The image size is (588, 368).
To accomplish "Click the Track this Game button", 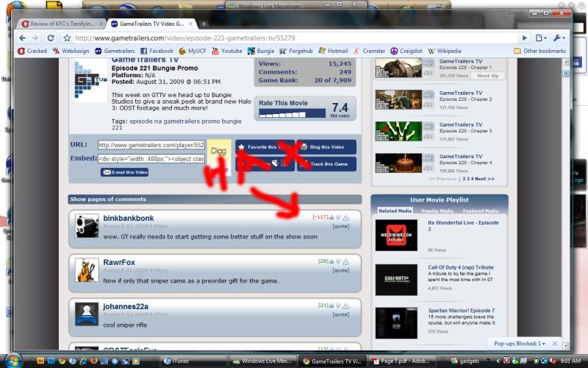I will point(326,164).
